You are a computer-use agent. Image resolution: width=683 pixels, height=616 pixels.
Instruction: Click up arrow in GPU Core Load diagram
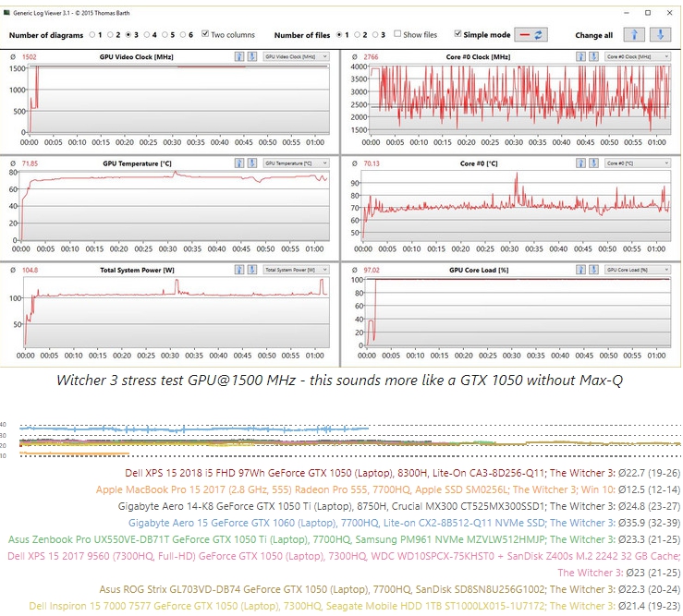580,270
